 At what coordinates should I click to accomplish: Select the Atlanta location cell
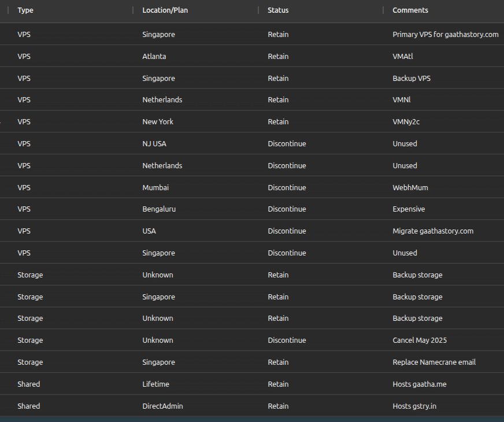click(x=154, y=56)
